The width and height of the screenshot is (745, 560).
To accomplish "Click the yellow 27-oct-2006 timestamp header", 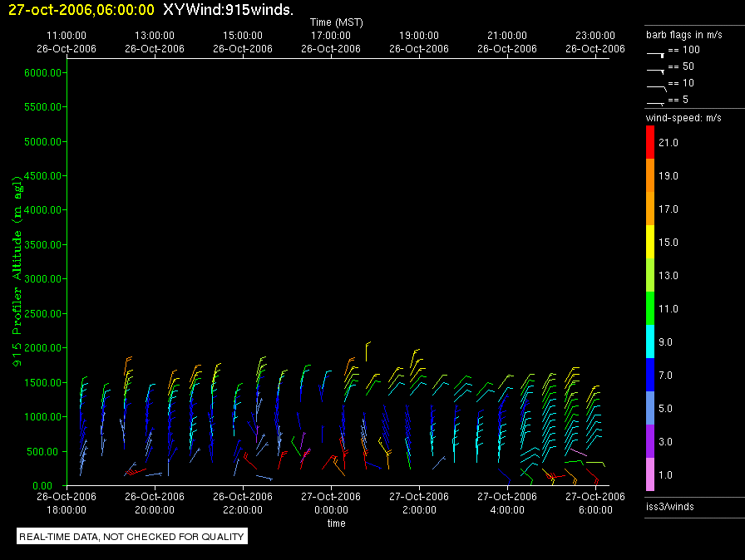I will click(81, 10).
